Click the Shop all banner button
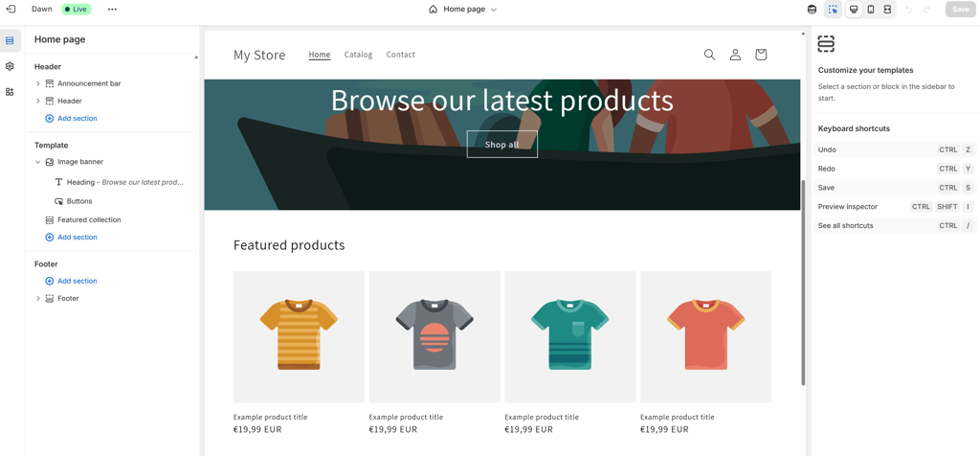 coord(501,145)
